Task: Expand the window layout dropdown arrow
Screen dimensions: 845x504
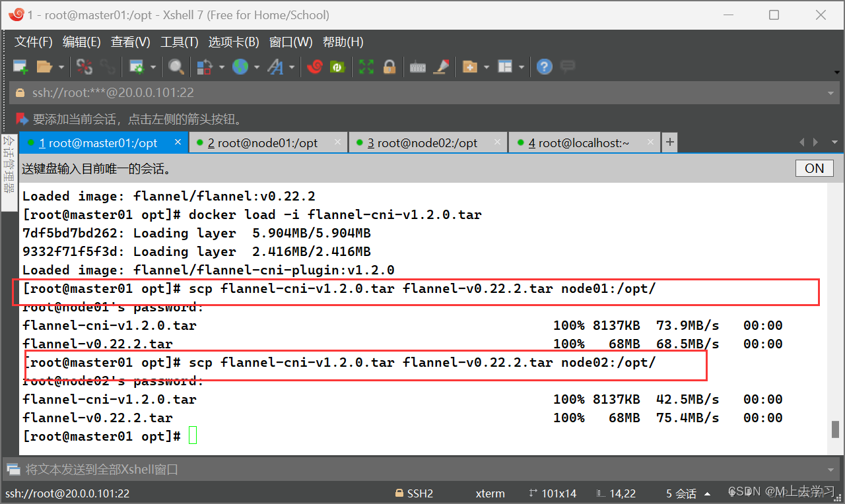Action: (522, 67)
